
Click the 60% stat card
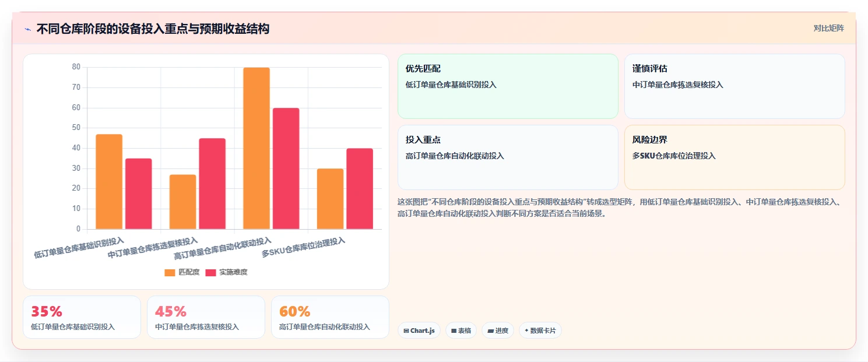pyautogui.click(x=330, y=317)
